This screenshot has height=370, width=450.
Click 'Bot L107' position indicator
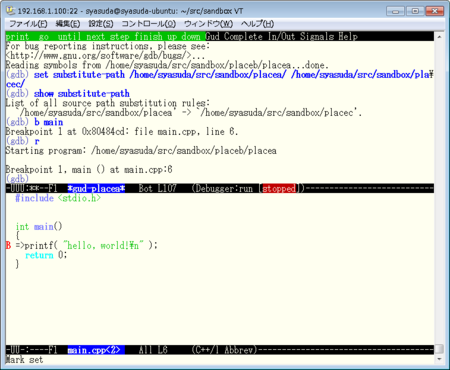click(x=158, y=189)
